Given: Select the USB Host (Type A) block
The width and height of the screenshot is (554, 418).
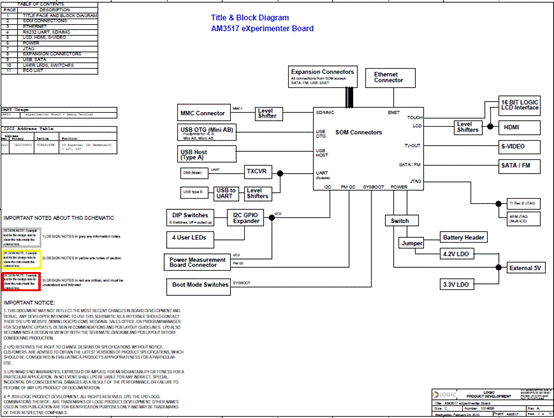Looking at the screenshot, I should pos(207,154).
